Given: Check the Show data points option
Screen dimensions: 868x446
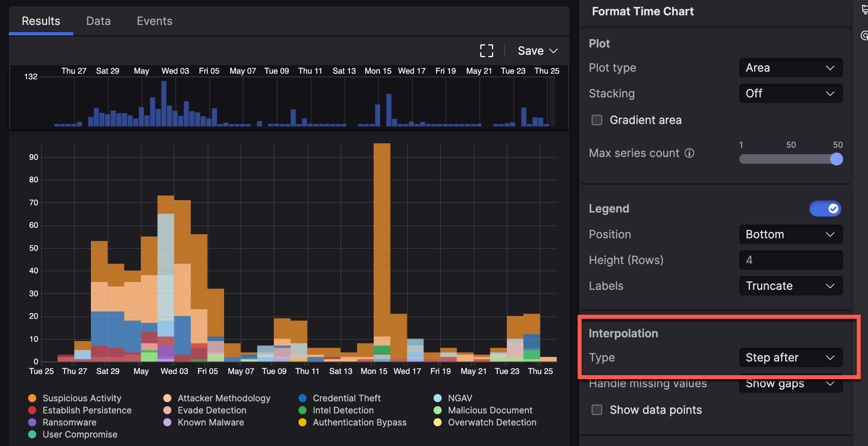Looking at the screenshot, I should click(596, 410).
